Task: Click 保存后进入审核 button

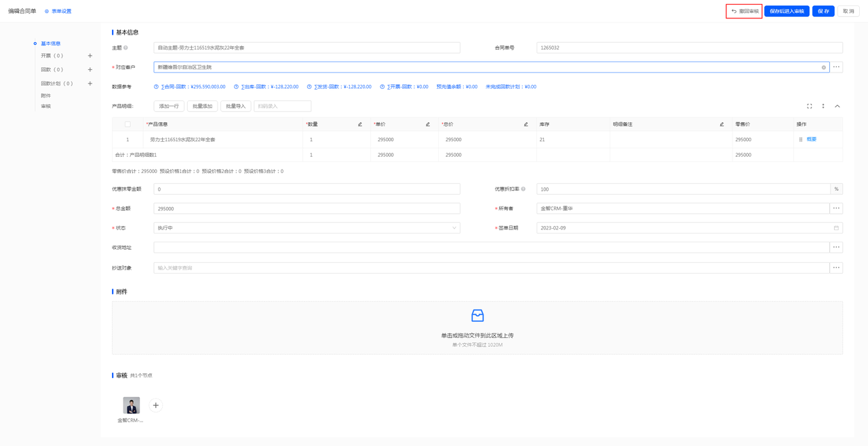Action: pyautogui.click(x=787, y=12)
